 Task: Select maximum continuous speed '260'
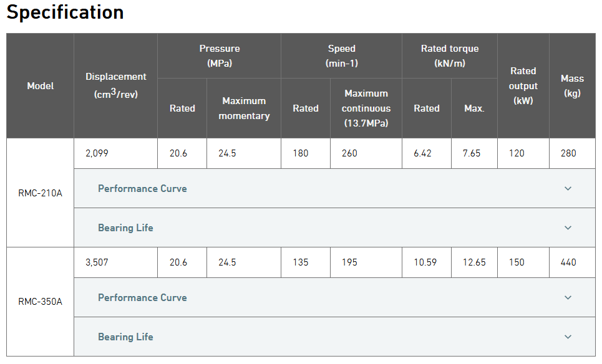[349, 153]
